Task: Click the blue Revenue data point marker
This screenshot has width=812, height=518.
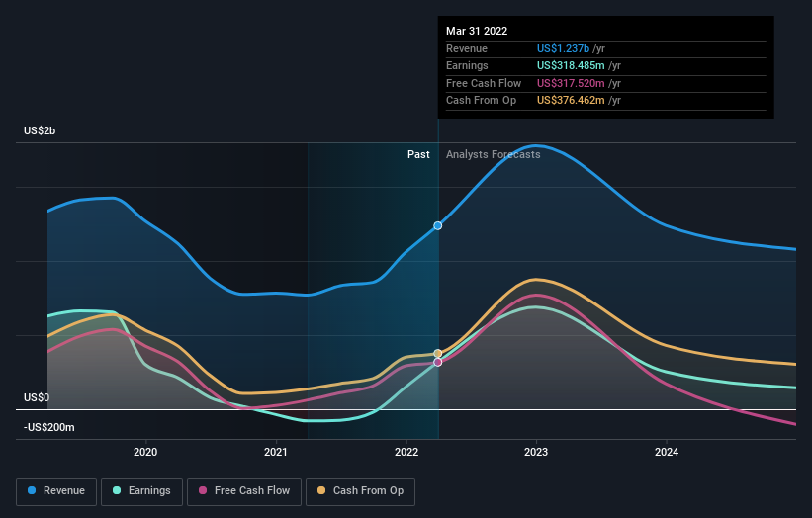Action: point(437,225)
